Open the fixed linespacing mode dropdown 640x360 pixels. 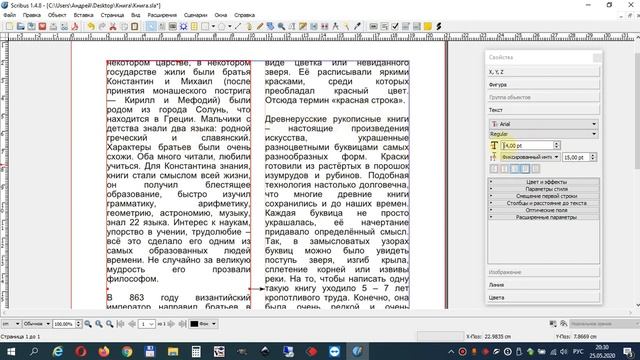coord(530,157)
